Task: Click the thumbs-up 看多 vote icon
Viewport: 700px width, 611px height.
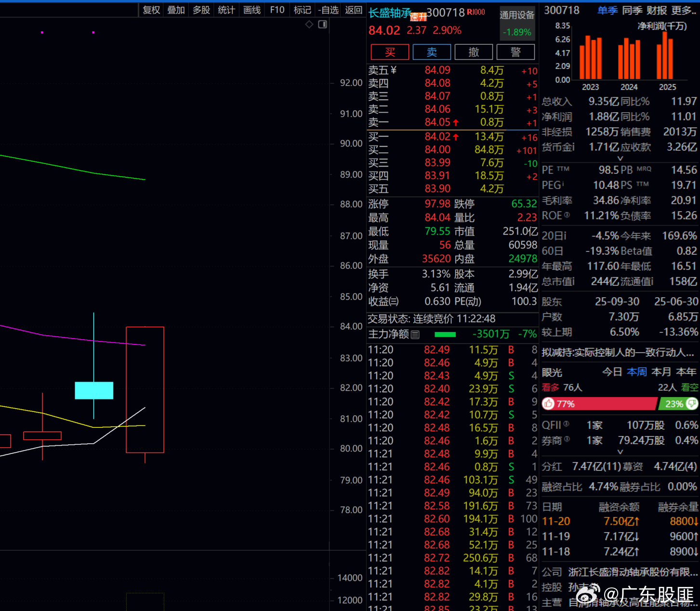Action: pyautogui.click(x=548, y=404)
